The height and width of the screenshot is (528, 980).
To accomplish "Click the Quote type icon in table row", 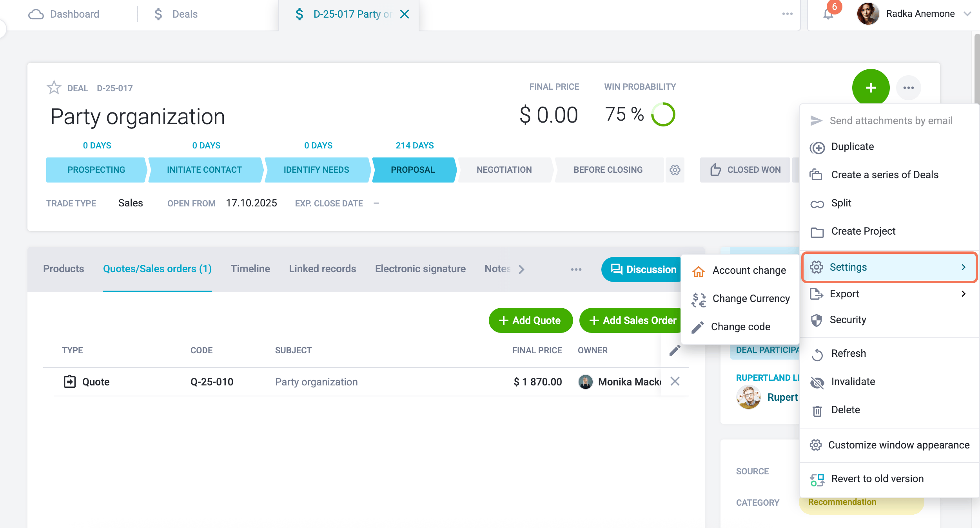I will coord(70,382).
